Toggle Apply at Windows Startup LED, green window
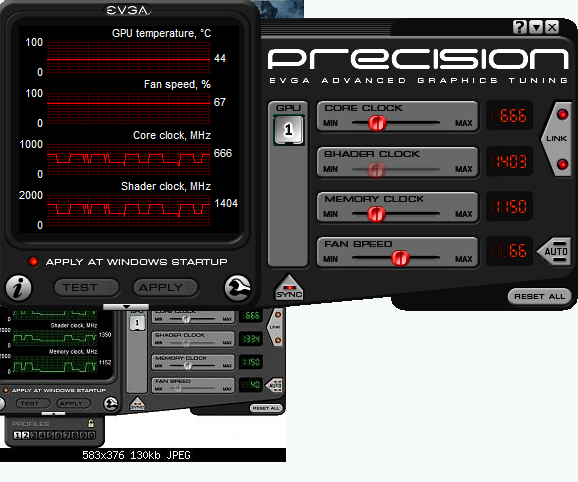Viewport: 578px width, 482px height. (x=6, y=390)
